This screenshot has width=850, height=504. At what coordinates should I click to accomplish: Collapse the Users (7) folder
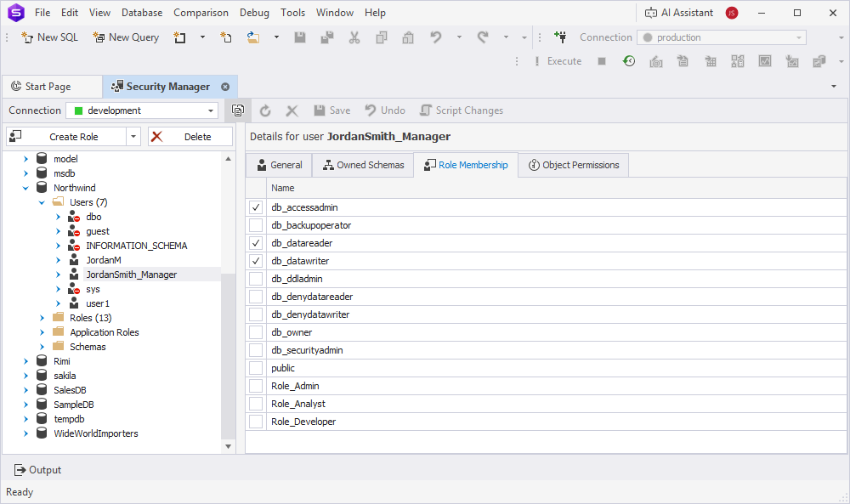(41, 201)
